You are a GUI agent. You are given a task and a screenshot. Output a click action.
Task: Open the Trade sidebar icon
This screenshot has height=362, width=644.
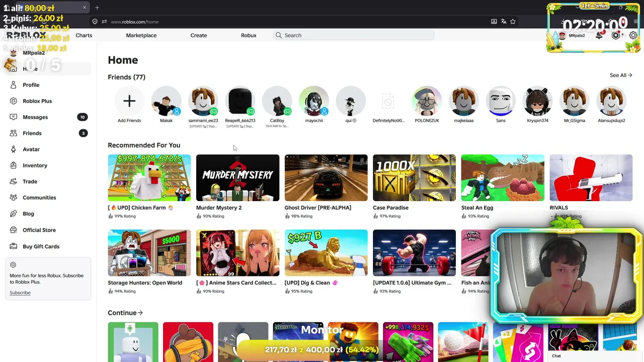pos(14,182)
